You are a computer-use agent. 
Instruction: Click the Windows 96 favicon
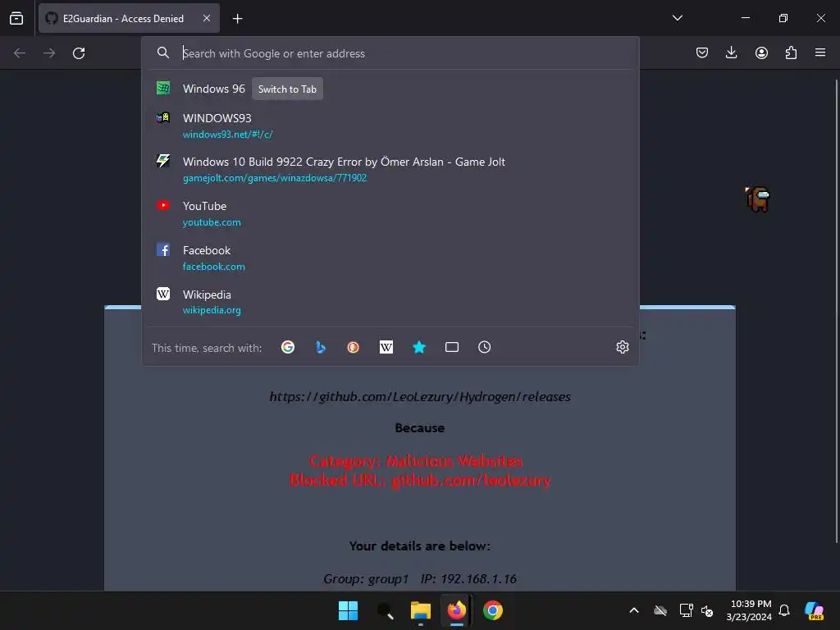click(163, 88)
